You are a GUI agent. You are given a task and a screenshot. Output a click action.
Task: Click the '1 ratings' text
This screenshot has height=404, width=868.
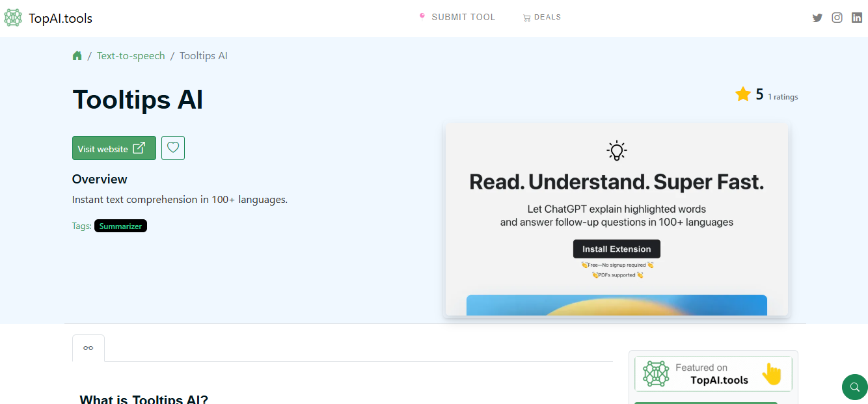point(783,97)
